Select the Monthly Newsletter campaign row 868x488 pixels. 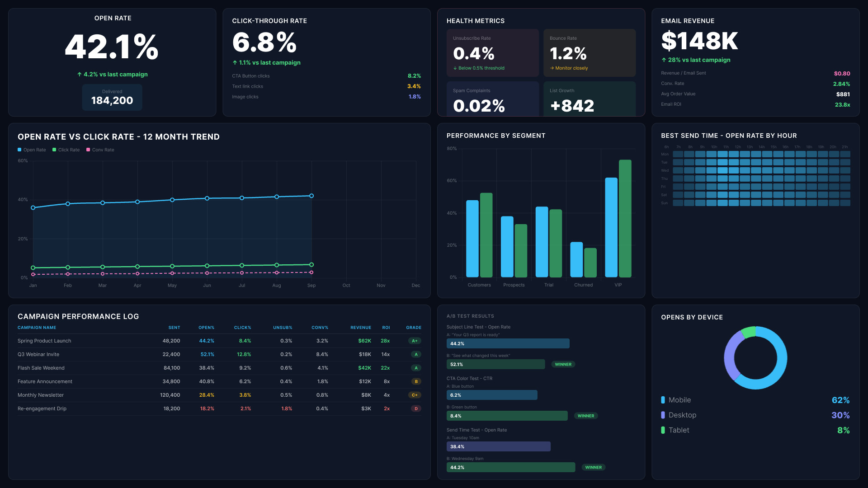219,395
